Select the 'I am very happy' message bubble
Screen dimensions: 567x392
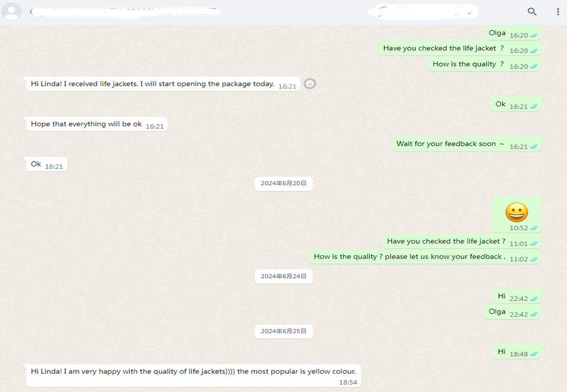click(x=193, y=375)
